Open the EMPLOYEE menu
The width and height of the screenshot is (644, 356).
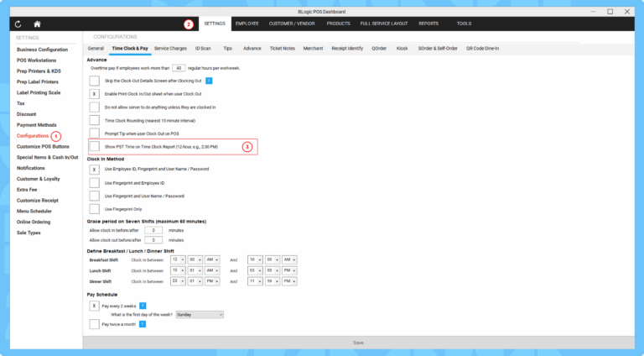(247, 24)
